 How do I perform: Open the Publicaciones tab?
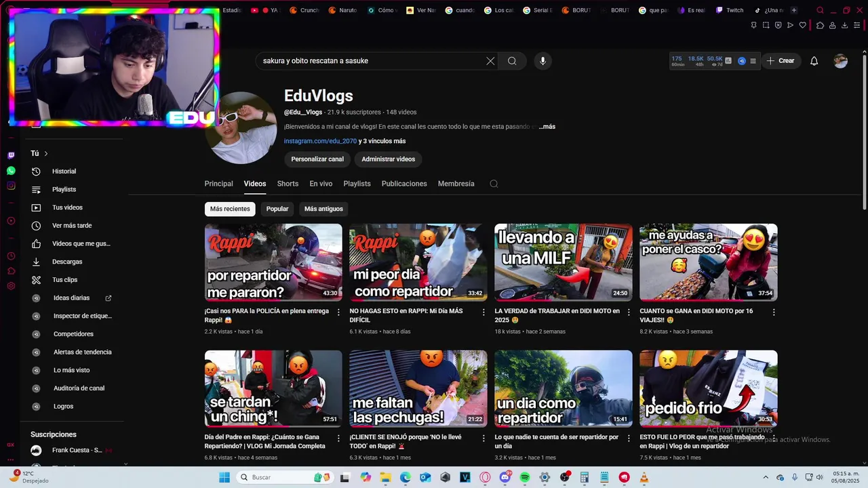click(x=404, y=184)
